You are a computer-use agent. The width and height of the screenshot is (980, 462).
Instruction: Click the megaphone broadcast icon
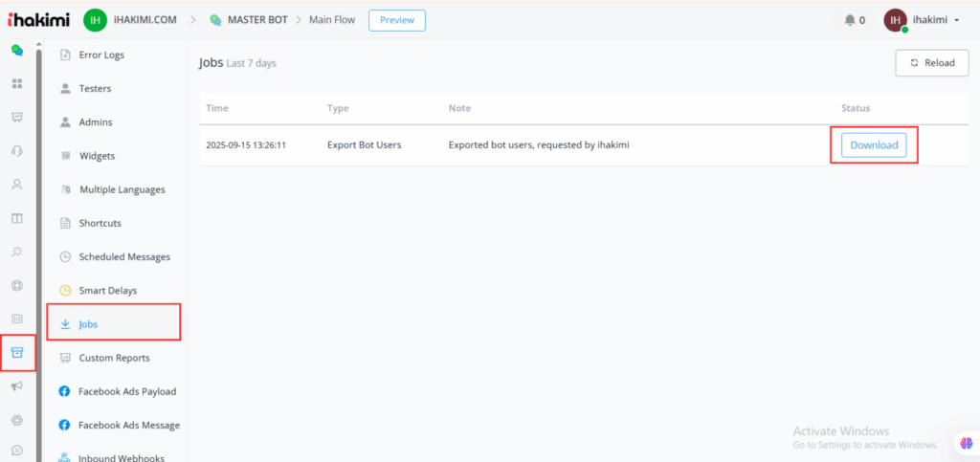pos(16,386)
